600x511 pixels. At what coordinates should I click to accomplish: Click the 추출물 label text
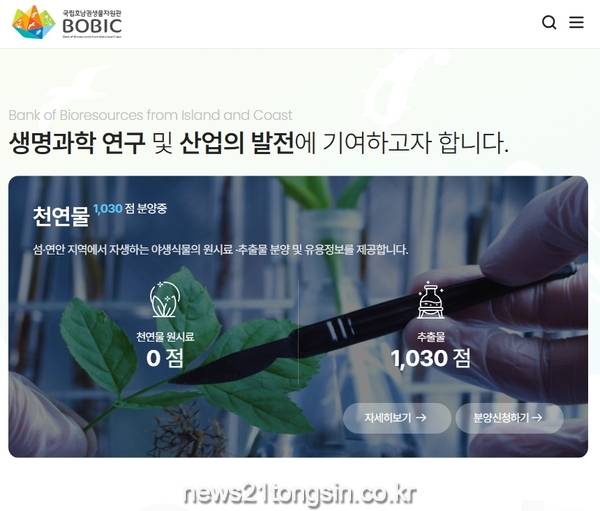(x=431, y=337)
